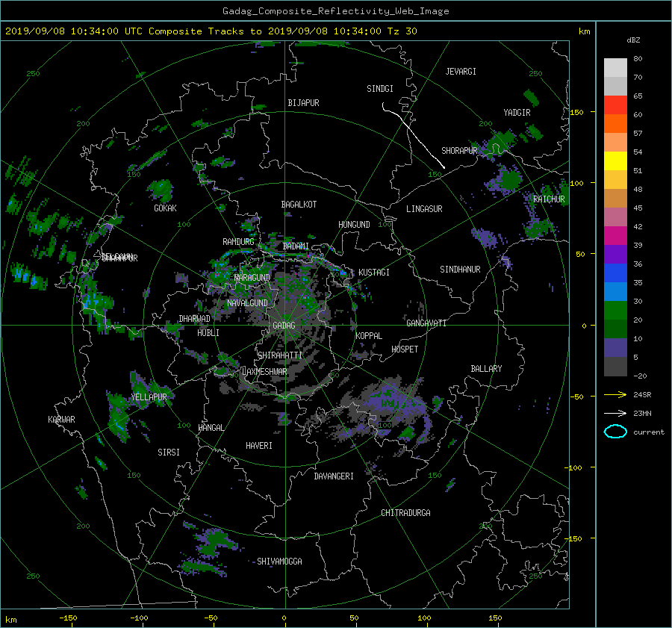Select the 35 dBZ blue color swatch
Screen dimensions: 672x628
[x=615, y=273]
